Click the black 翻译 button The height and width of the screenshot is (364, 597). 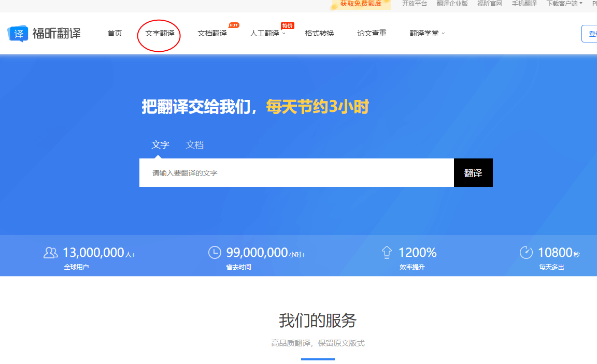[473, 173]
